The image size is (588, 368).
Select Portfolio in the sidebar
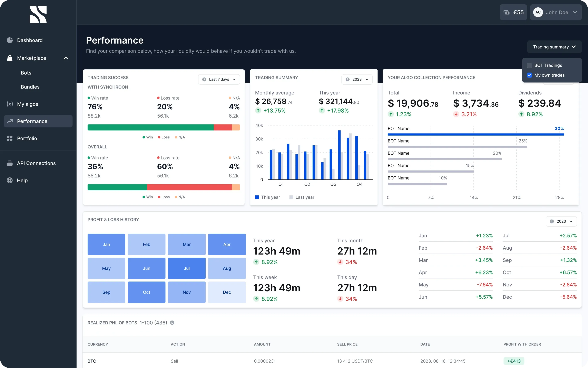click(38, 138)
